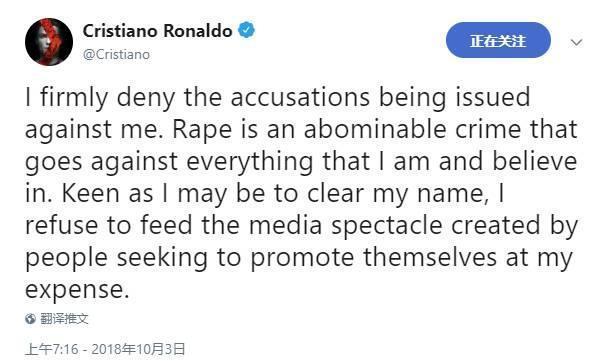Click the word 'Rape' in the tweet
611x361 pixels.
tap(202, 131)
